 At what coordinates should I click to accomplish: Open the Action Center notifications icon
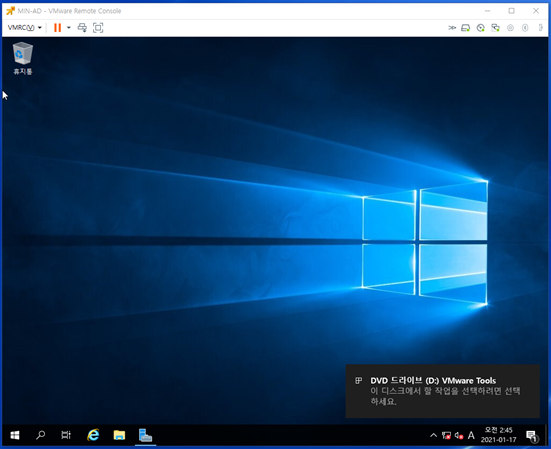pos(532,436)
